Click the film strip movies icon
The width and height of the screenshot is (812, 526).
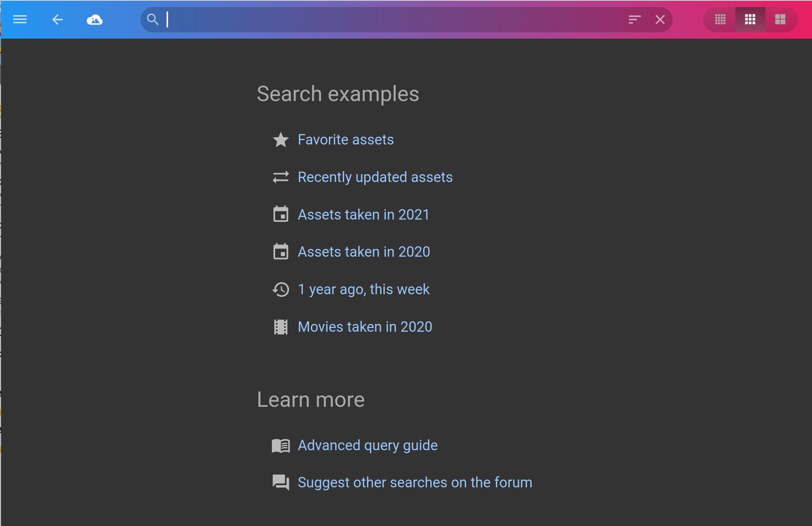281,327
